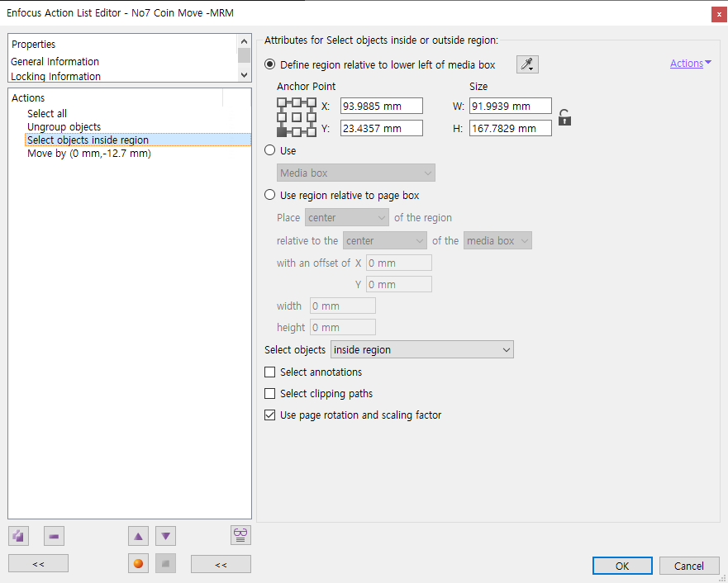Choose the Use region relative to page box option

click(269, 196)
